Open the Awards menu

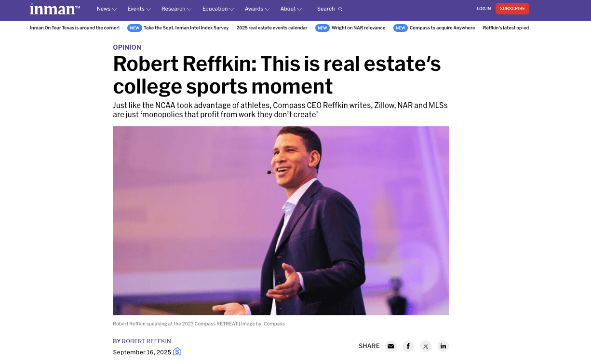tap(257, 9)
